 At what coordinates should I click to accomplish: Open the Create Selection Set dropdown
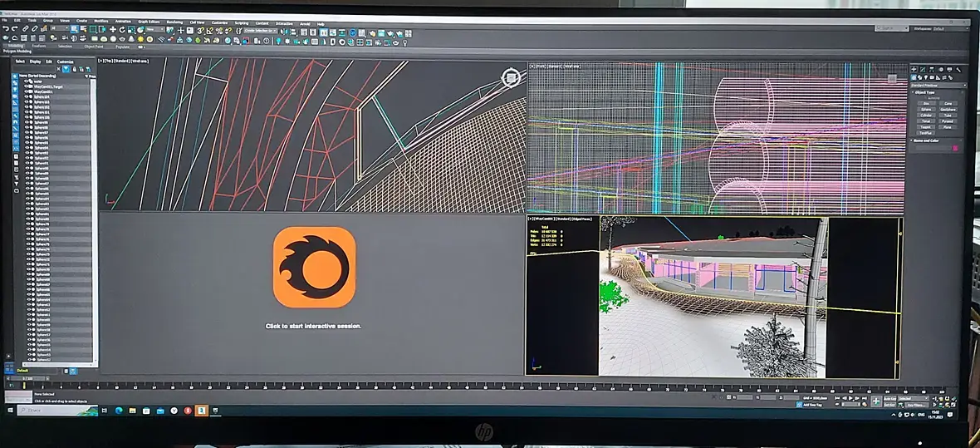click(260, 30)
